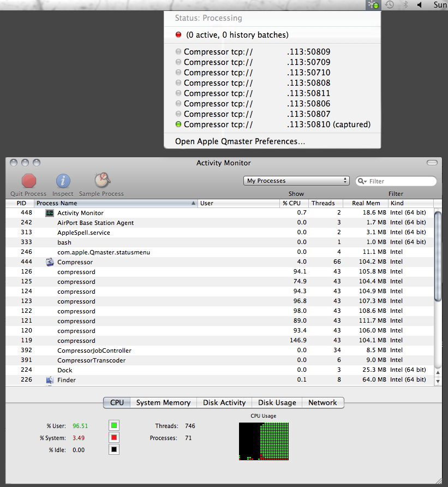Click the Status: Processing header text

208,18
